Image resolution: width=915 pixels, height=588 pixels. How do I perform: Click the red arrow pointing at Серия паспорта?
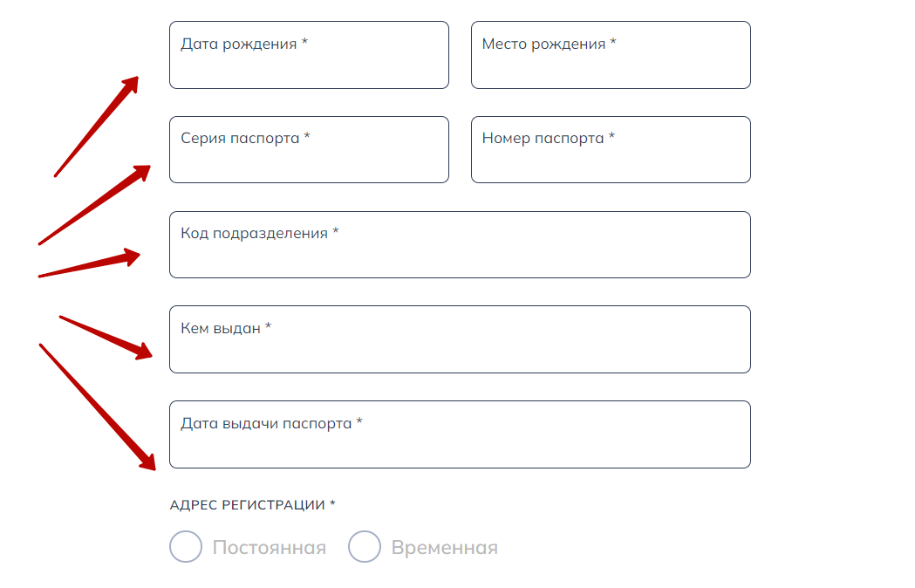[x=94, y=205]
